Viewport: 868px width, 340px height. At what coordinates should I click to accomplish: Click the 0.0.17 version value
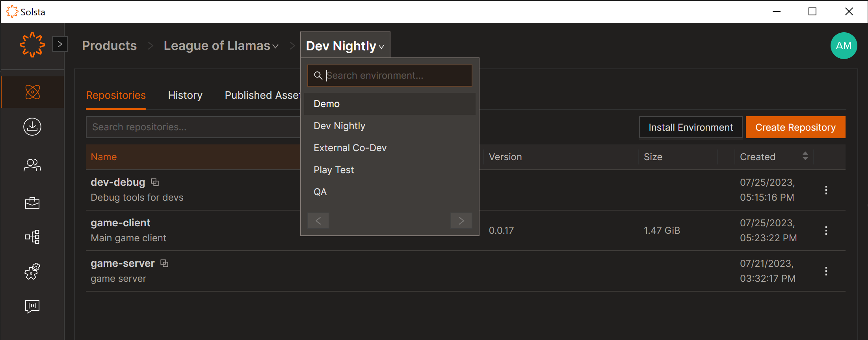pos(501,231)
